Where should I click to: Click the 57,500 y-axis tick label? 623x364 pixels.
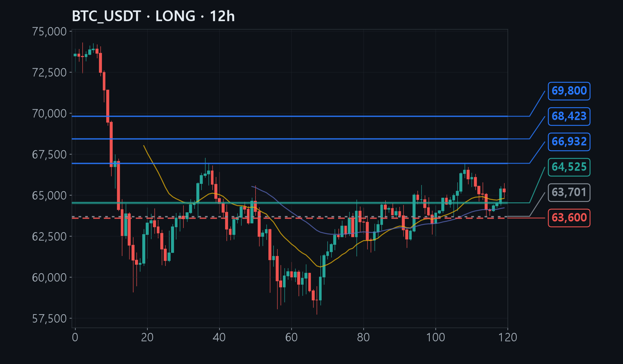49,318
